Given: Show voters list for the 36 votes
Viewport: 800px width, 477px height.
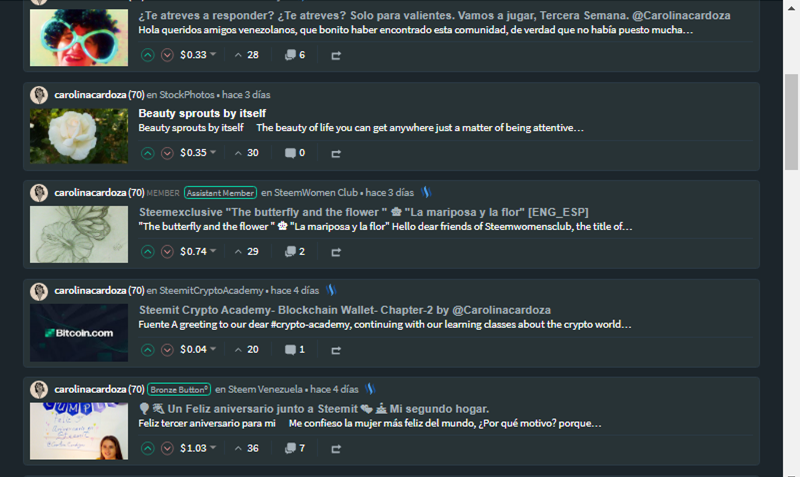Looking at the screenshot, I should click(246, 448).
